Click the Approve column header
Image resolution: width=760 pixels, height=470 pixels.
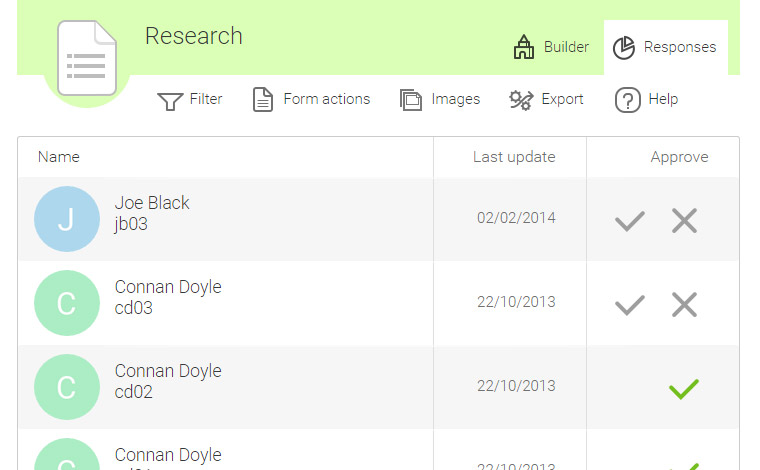point(680,157)
